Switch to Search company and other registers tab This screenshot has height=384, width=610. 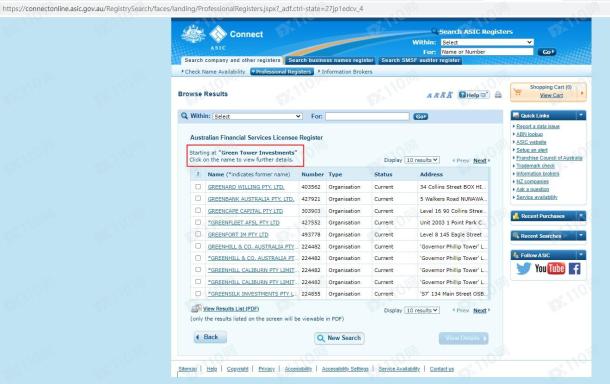(232, 60)
